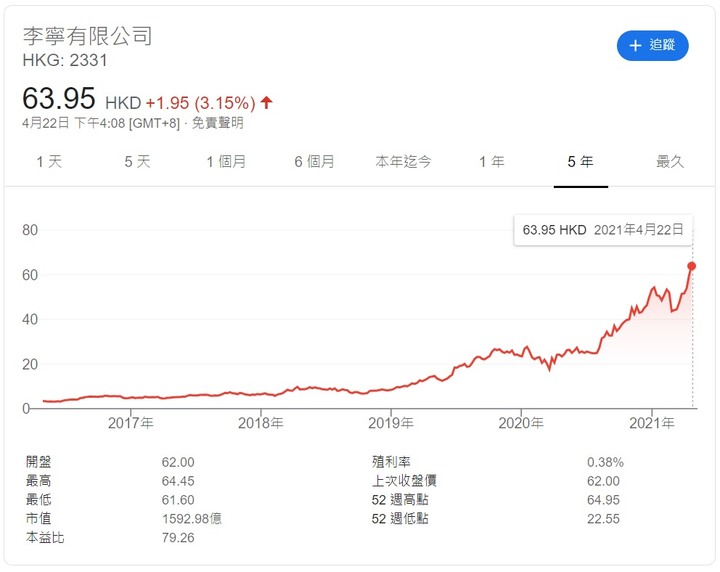Screen dimensions: 720x572
Task: Click the 最高 value 64.45
Action: click(x=178, y=481)
